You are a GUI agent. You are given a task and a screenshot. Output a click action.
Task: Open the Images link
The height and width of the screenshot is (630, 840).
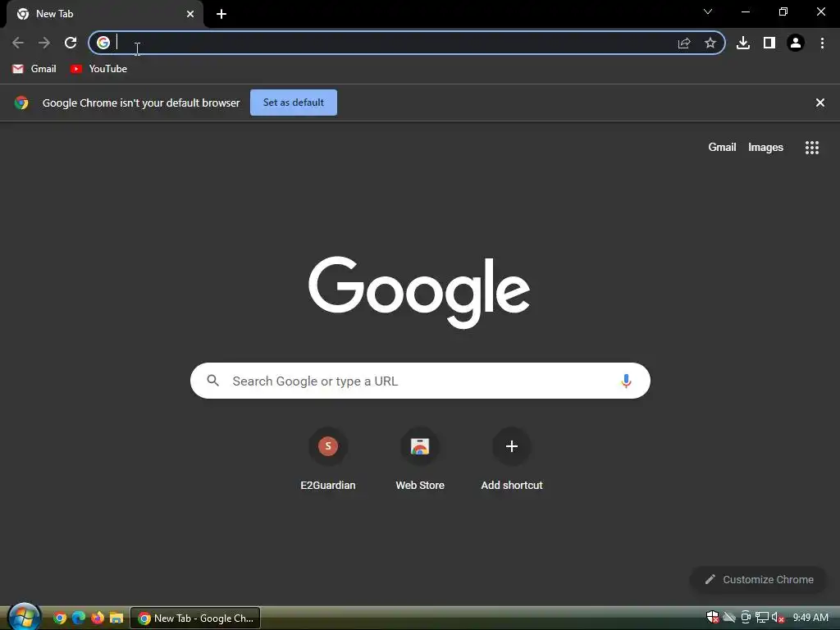[x=765, y=148]
